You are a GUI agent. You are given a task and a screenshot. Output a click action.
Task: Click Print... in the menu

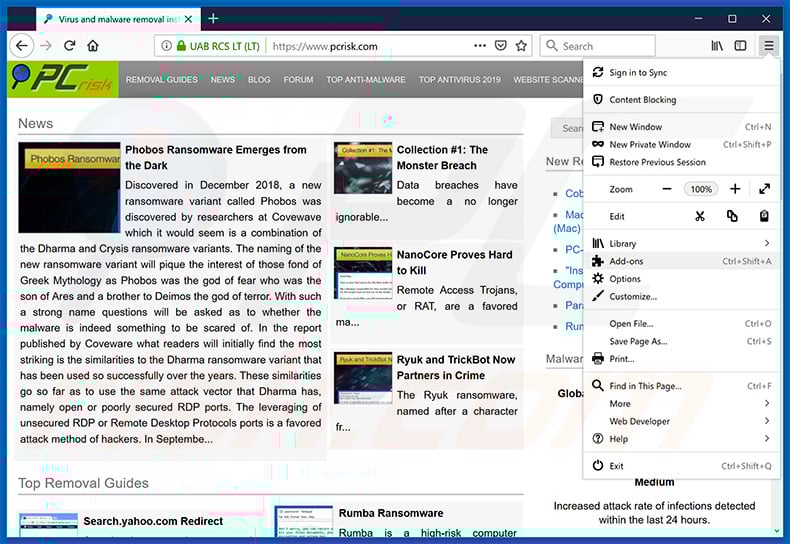point(682,359)
